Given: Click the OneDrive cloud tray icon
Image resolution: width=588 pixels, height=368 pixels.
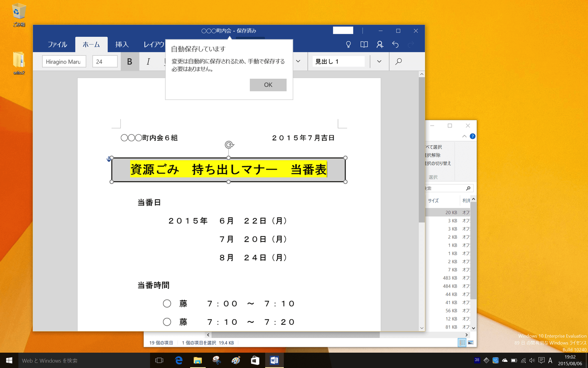Looking at the screenshot, I should (505, 361).
